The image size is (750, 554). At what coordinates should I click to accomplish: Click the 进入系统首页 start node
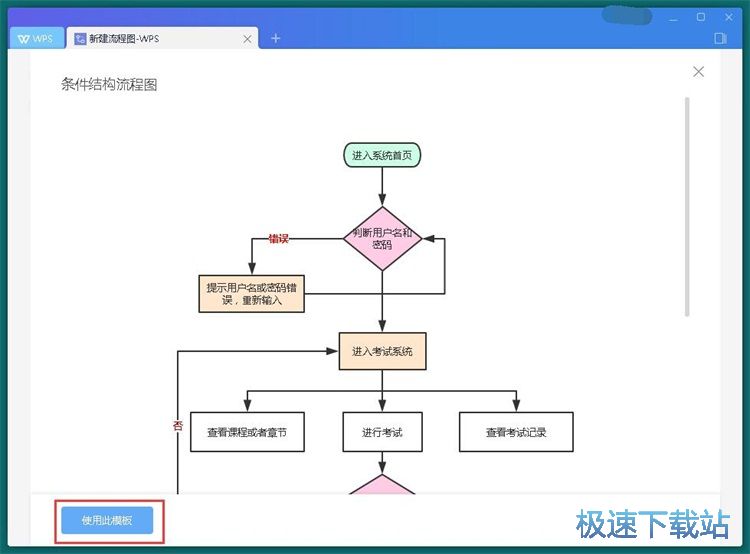coord(382,155)
